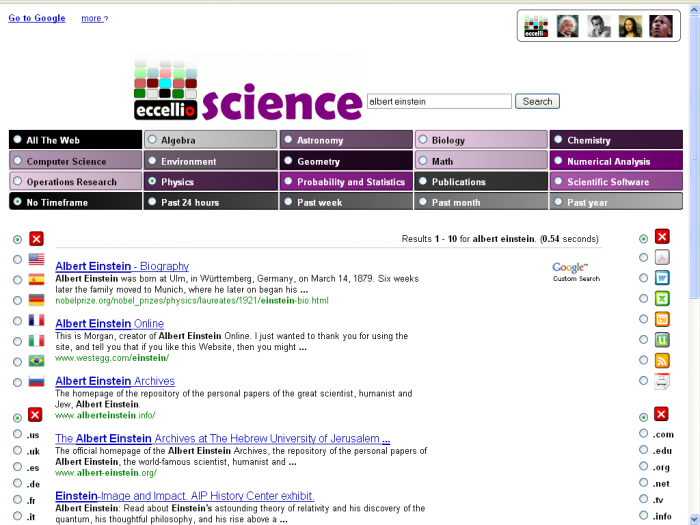Image resolution: width=700 pixels, height=525 pixels.
Task: Click the PDF file type icon
Action: pos(662,257)
